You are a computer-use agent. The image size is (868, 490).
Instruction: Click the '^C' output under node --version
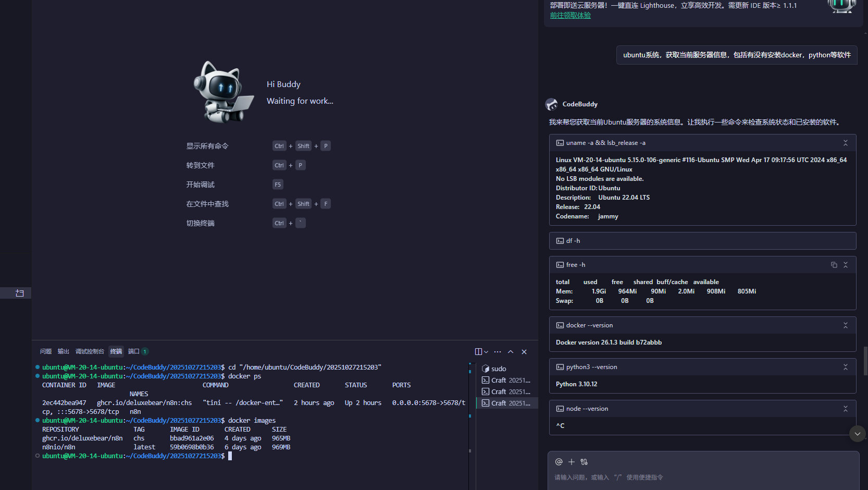560,426
